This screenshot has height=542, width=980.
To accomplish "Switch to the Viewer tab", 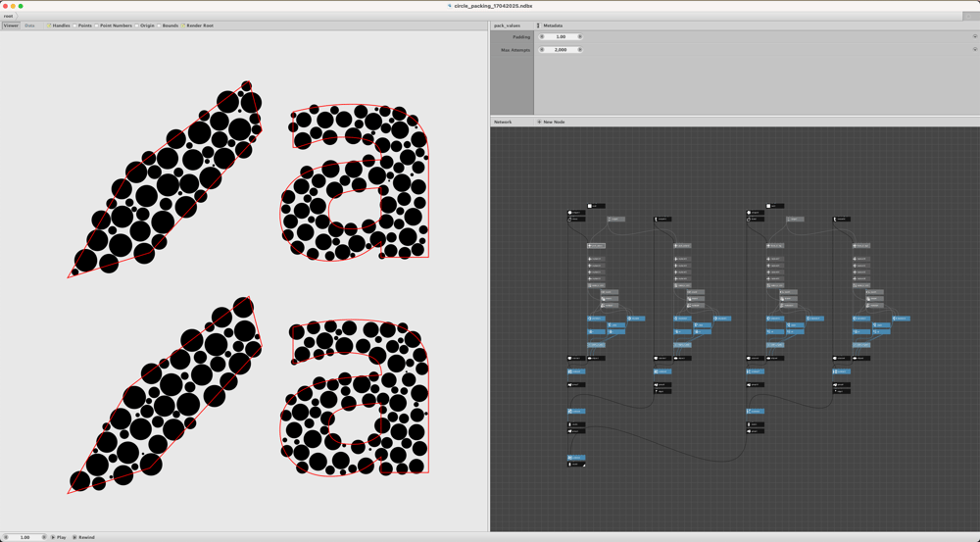I will click(x=11, y=25).
